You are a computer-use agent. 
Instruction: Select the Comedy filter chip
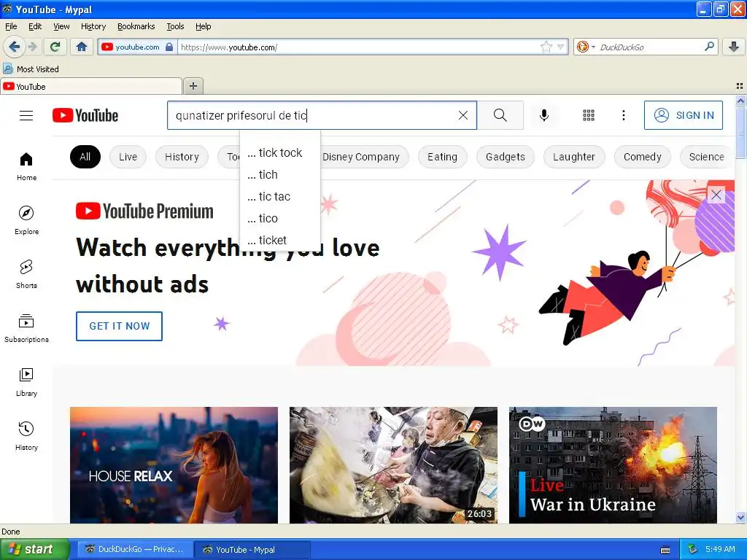click(x=642, y=157)
